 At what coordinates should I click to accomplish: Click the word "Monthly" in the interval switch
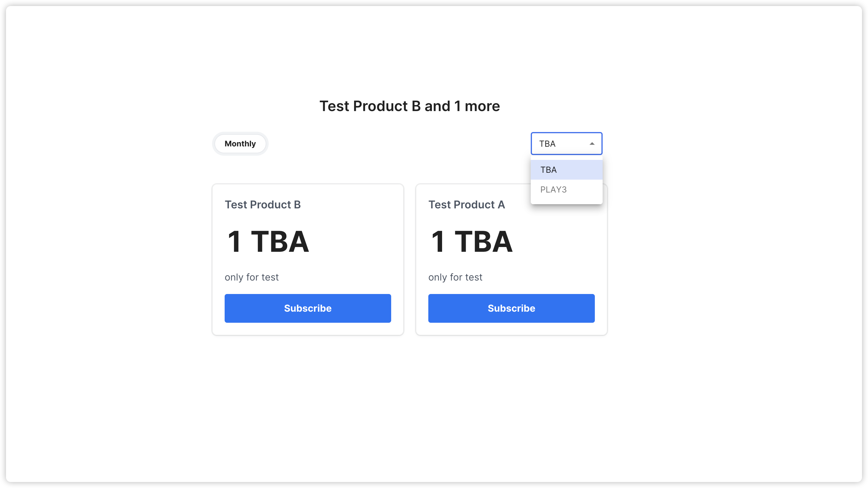click(x=240, y=144)
